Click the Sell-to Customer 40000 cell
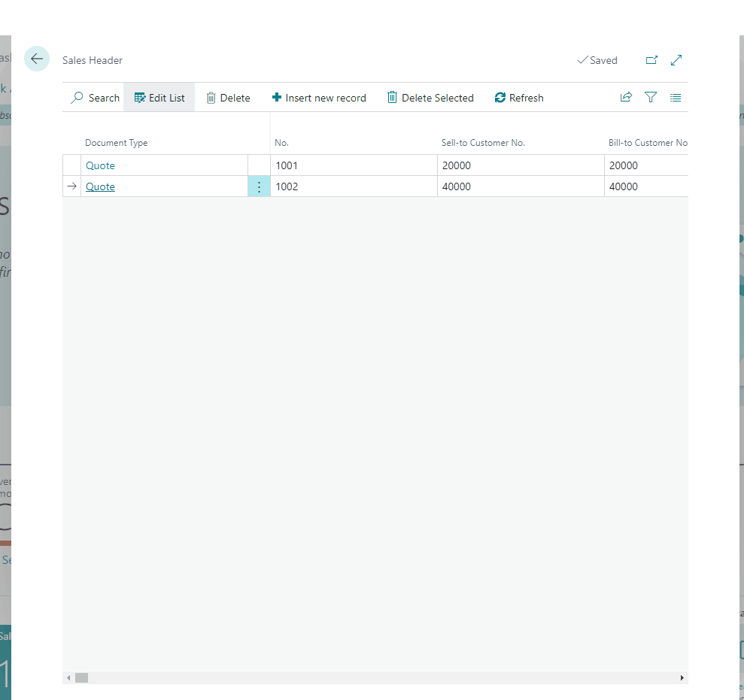The width and height of the screenshot is (744, 700). [x=520, y=186]
